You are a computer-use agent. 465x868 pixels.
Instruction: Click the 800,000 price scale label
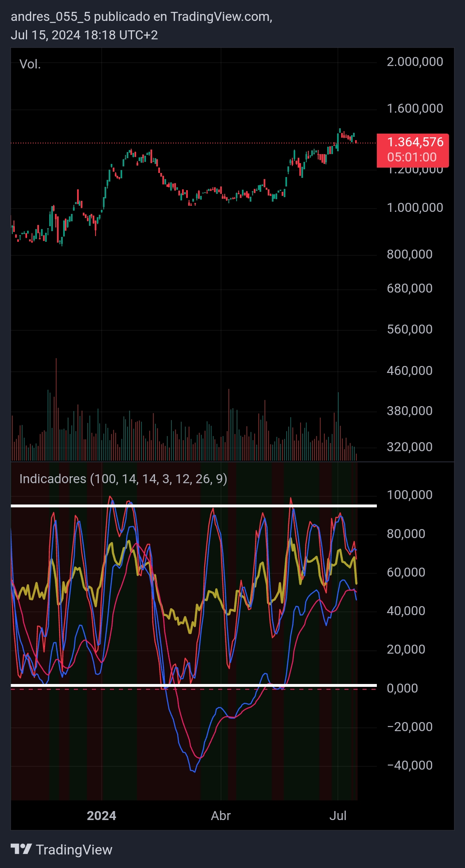click(x=409, y=254)
